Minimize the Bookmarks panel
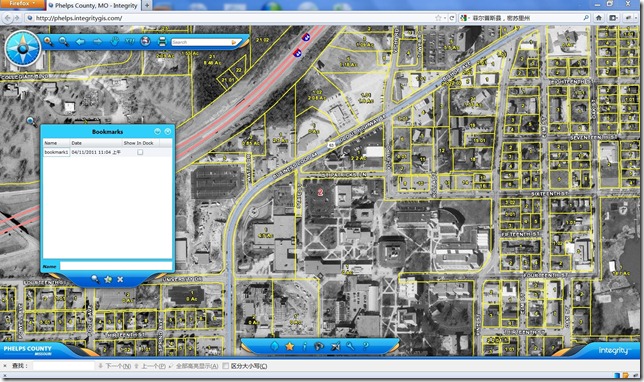 157,131
